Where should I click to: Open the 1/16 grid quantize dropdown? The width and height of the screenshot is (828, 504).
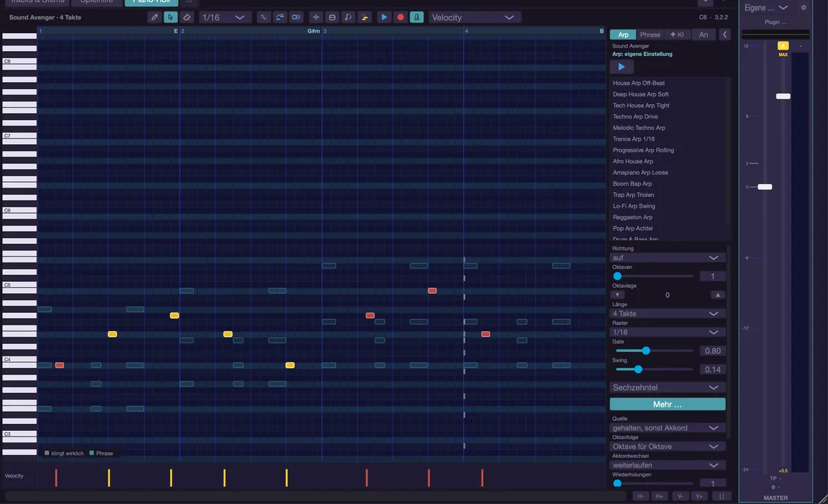coord(224,17)
